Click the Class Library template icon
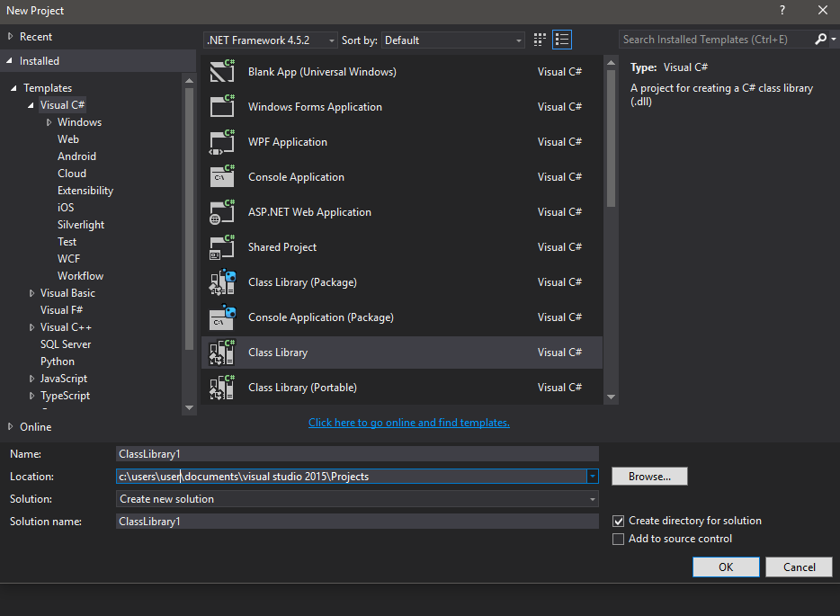Screen dimensions: 840x616 (222, 352)
